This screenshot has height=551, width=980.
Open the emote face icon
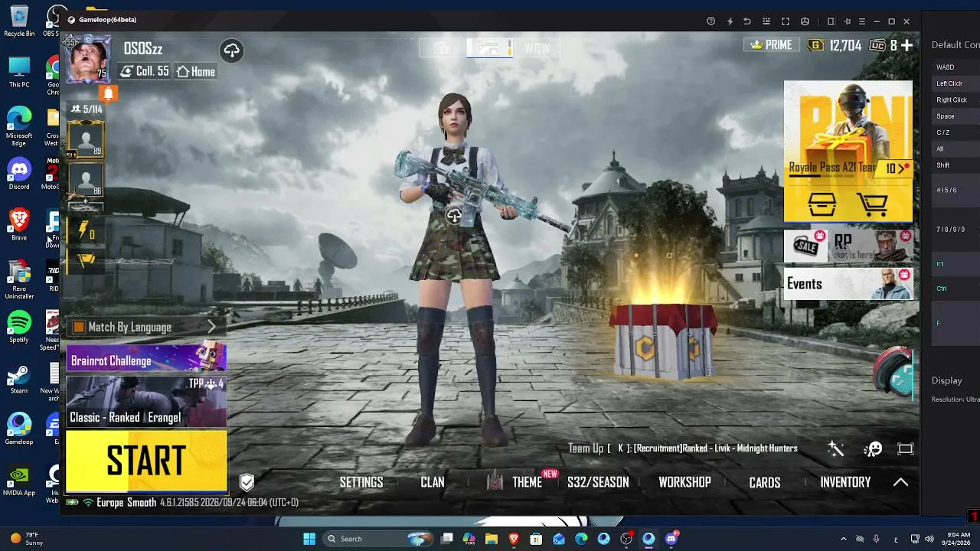pyautogui.click(x=873, y=449)
